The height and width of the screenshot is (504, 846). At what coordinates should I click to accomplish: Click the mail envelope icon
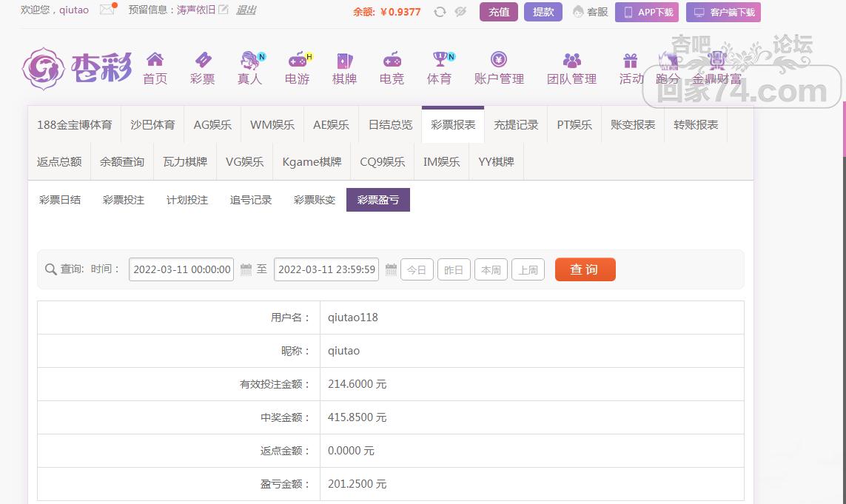(x=107, y=10)
